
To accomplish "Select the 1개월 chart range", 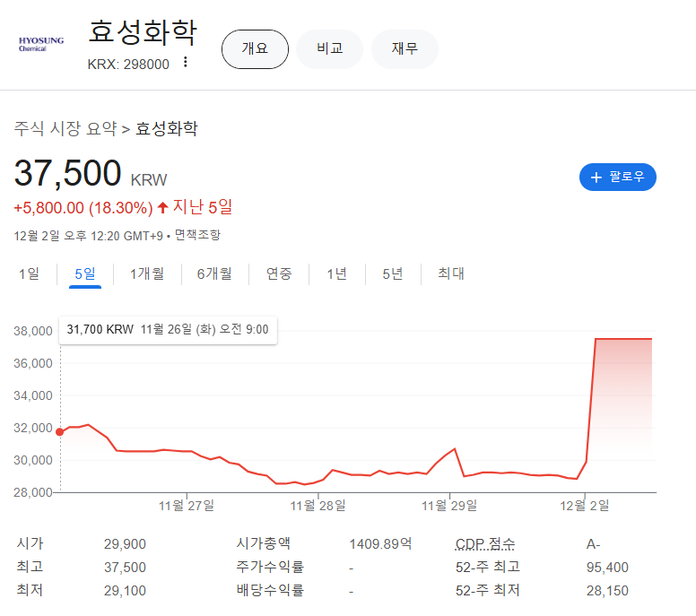I will tap(147, 273).
